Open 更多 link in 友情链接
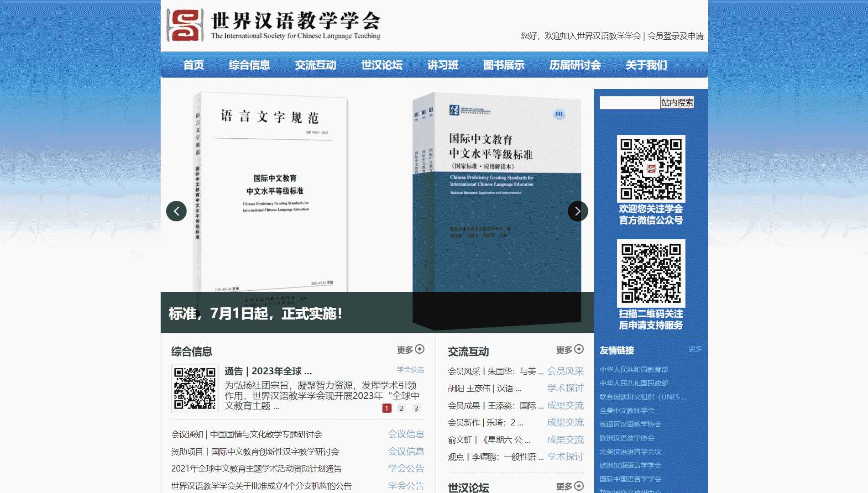This screenshot has width=868, height=493. [695, 349]
